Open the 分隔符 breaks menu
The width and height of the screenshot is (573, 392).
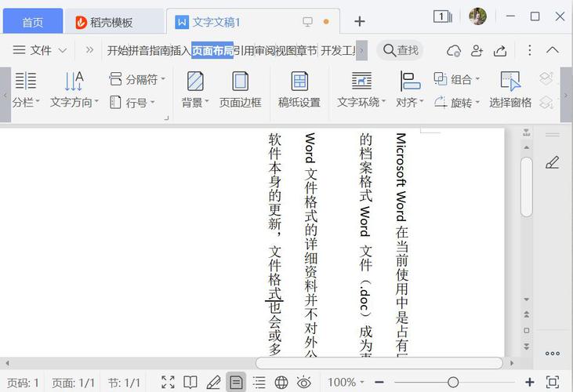(x=136, y=79)
